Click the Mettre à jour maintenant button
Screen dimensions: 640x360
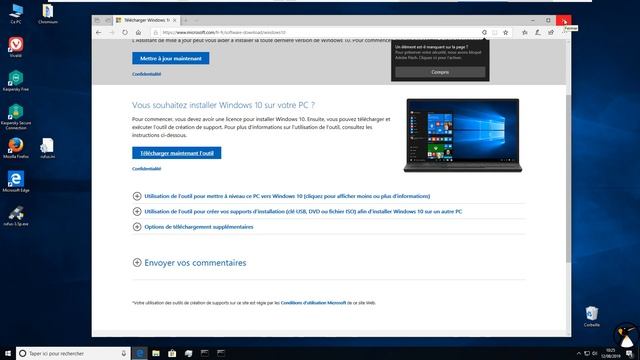pyautogui.click(x=171, y=58)
